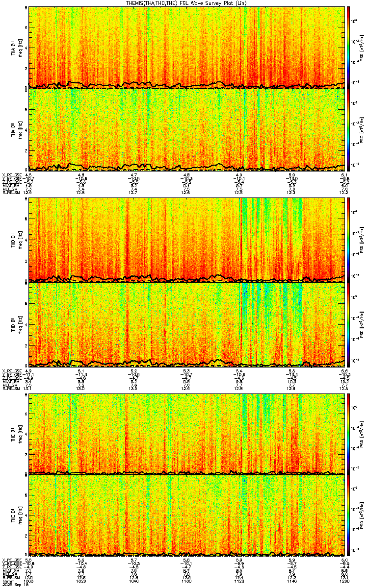Click the THE B∥ PSD color bar
Viewport: 368px width, 588px height.
click(x=348, y=516)
